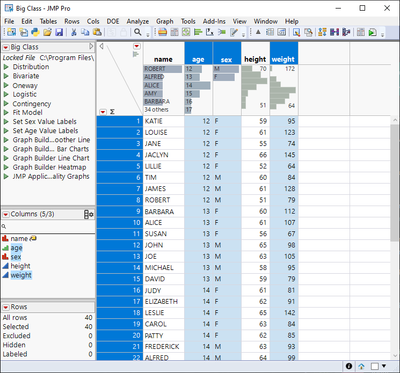This screenshot has width=400, height=373.
Task: Open the Rows panel red triangle menu
Action: pos(6,307)
